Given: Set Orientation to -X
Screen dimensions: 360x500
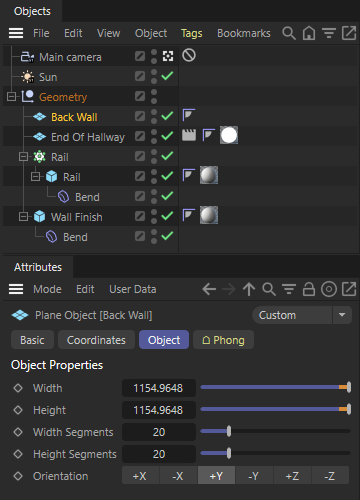Looking at the screenshot, I should (178, 476).
